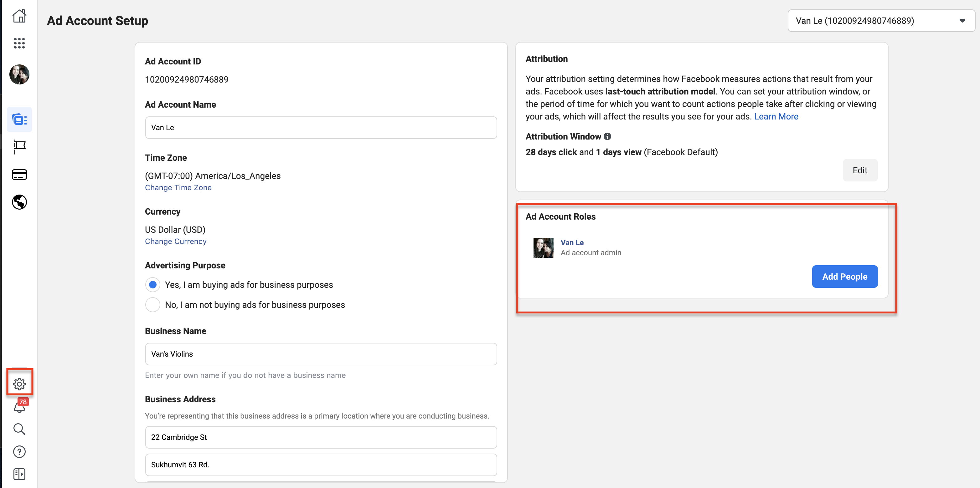Toggle the sidebar expand panel icon
980x488 pixels.
point(19,474)
